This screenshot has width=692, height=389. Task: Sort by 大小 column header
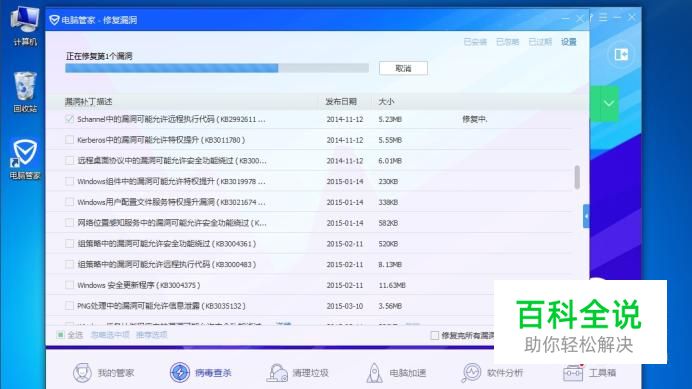(386, 102)
